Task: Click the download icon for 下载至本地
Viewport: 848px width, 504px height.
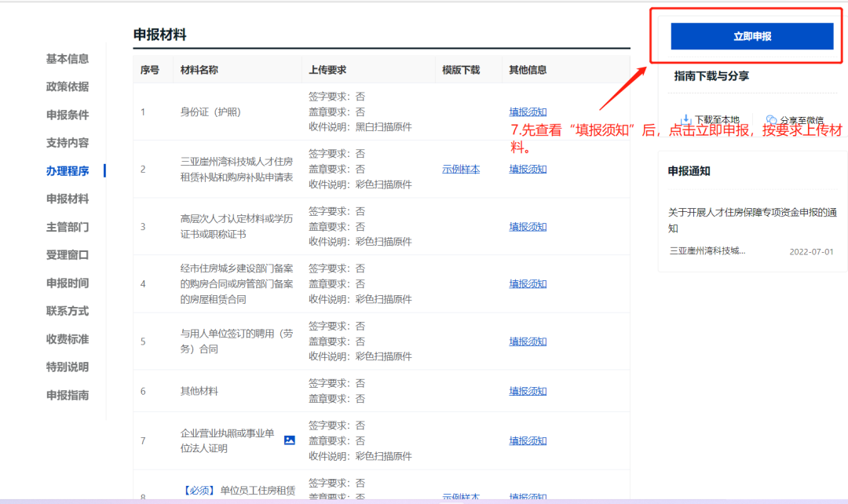Action: click(x=685, y=119)
